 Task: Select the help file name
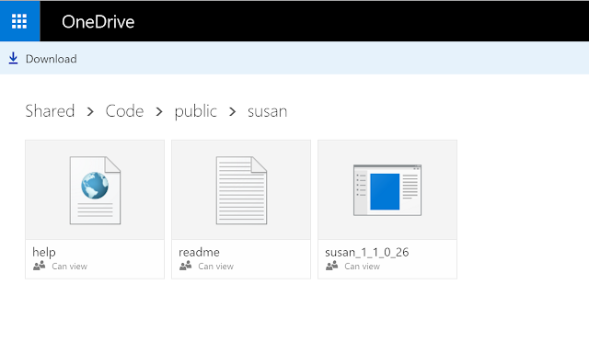pos(44,252)
